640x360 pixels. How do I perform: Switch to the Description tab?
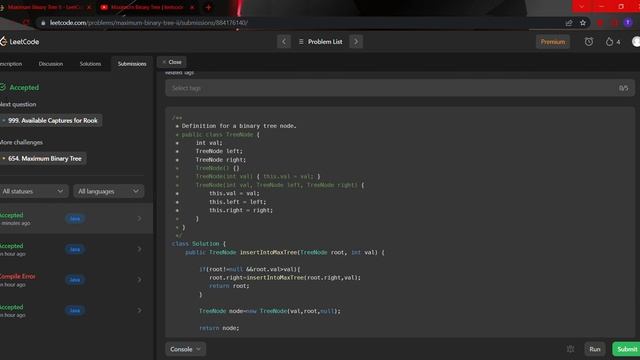tap(11, 64)
